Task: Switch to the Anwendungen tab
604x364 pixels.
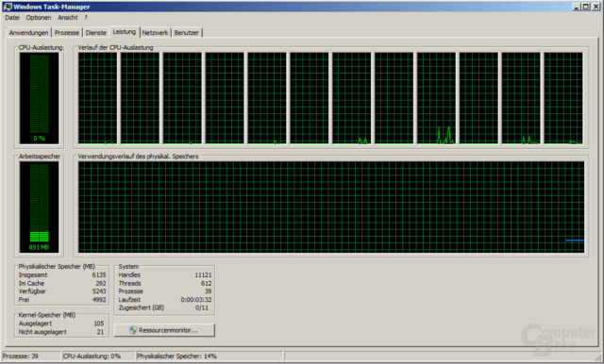Action: (29, 33)
